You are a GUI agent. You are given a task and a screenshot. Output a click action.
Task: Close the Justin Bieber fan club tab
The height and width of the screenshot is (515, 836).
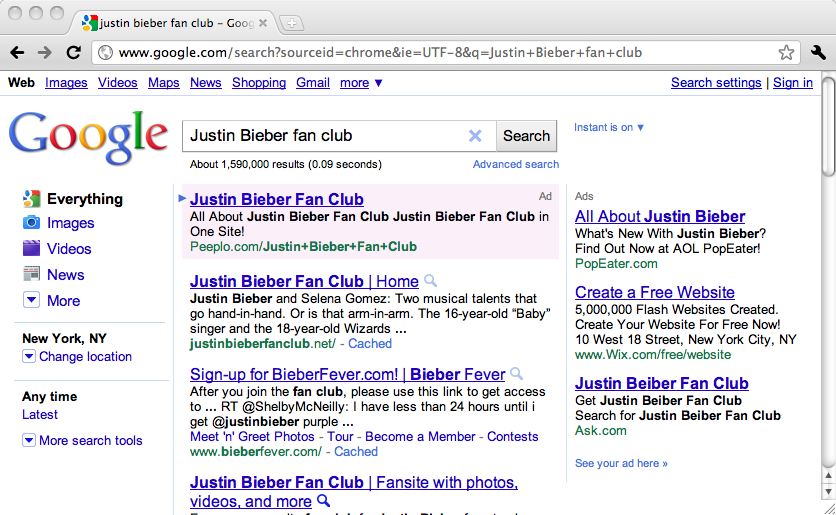[263, 23]
